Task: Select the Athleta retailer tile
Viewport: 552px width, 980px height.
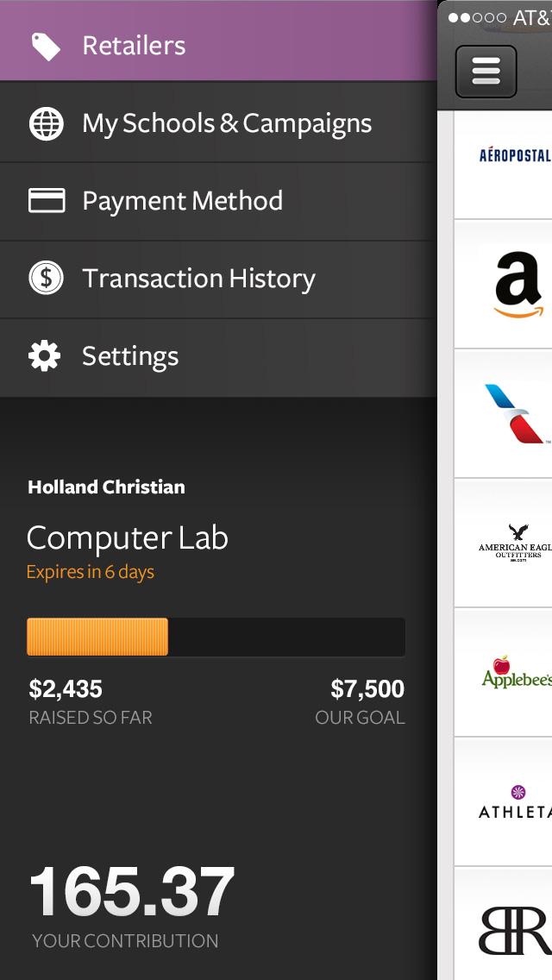Action: tap(515, 802)
